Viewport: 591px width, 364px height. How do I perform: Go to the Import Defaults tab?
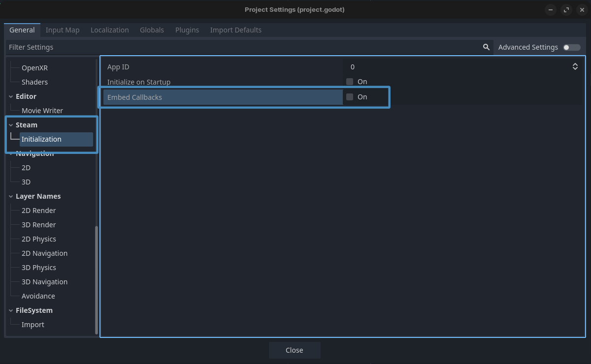point(235,30)
